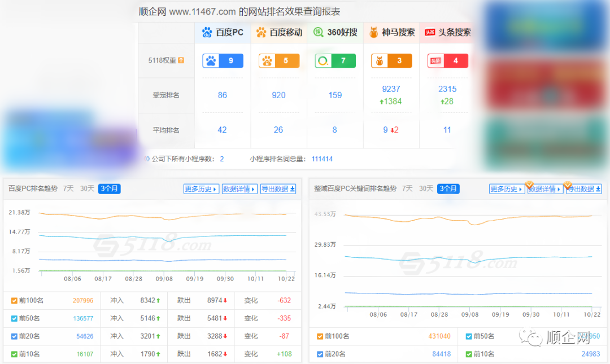Image resolution: width=610 pixels, height=364 pixels.
Task: Toggle 前100名 checkbox in 整域百度PC关键词 panel
Action: pos(320,336)
